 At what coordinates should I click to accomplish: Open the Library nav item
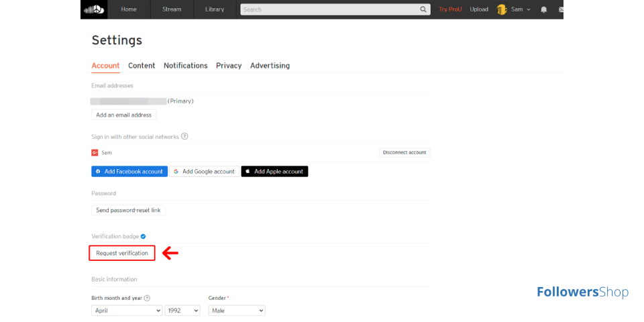pyautogui.click(x=215, y=9)
